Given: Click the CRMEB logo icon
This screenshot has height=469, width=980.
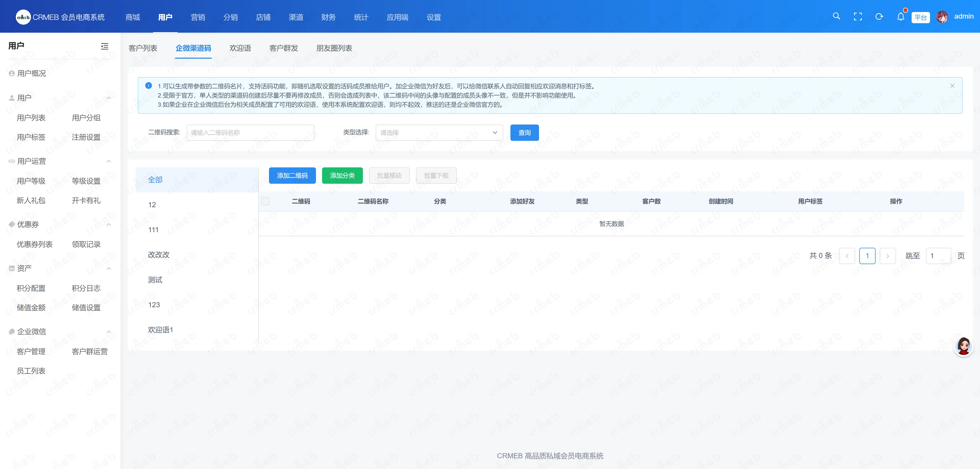Looking at the screenshot, I should pyautogui.click(x=23, y=17).
